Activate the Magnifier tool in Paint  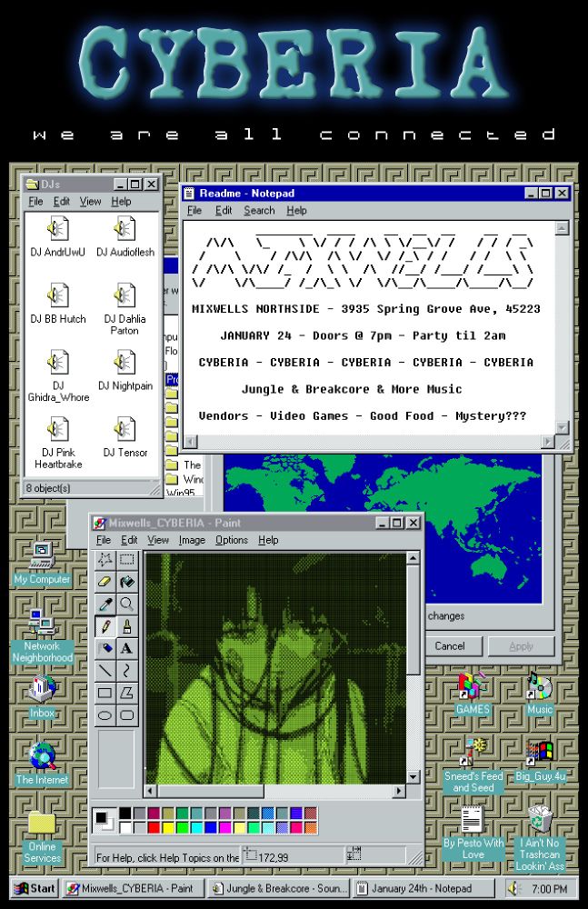[x=127, y=604]
